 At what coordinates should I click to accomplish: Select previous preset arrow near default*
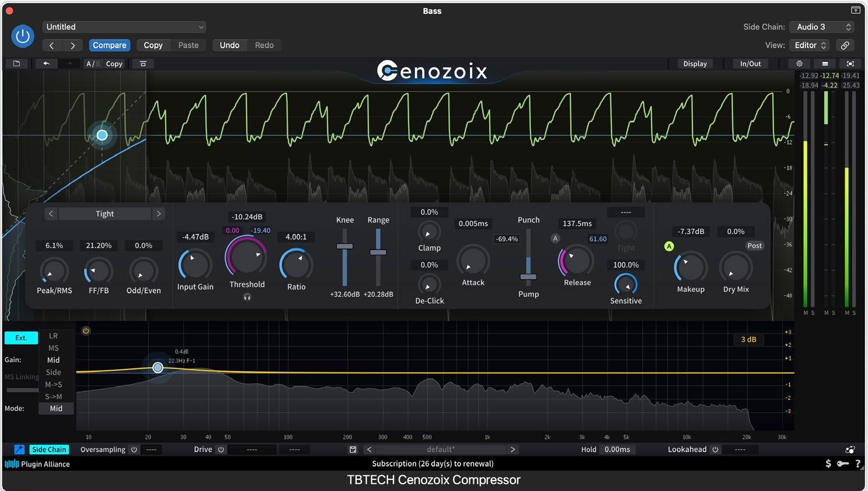tap(369, 450)
